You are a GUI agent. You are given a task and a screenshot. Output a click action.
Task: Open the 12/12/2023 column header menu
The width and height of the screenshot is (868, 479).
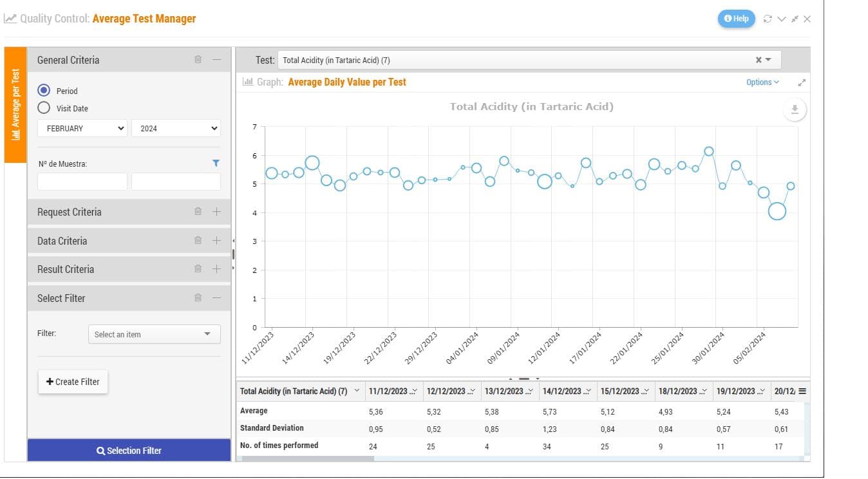[473, 391]
